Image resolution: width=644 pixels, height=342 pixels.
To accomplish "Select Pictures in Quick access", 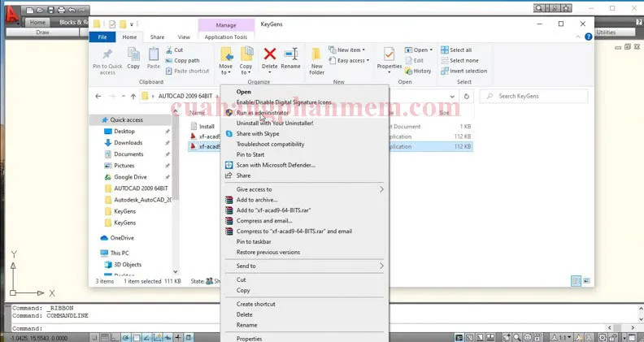I will (124, 166).
